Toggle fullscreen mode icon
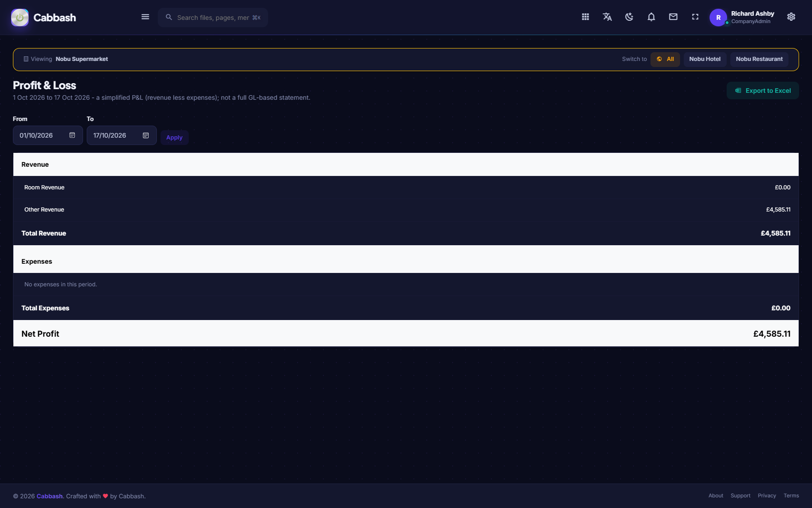Image resolution: width=812 pixels, height=508 pixels. coord(695,17)
